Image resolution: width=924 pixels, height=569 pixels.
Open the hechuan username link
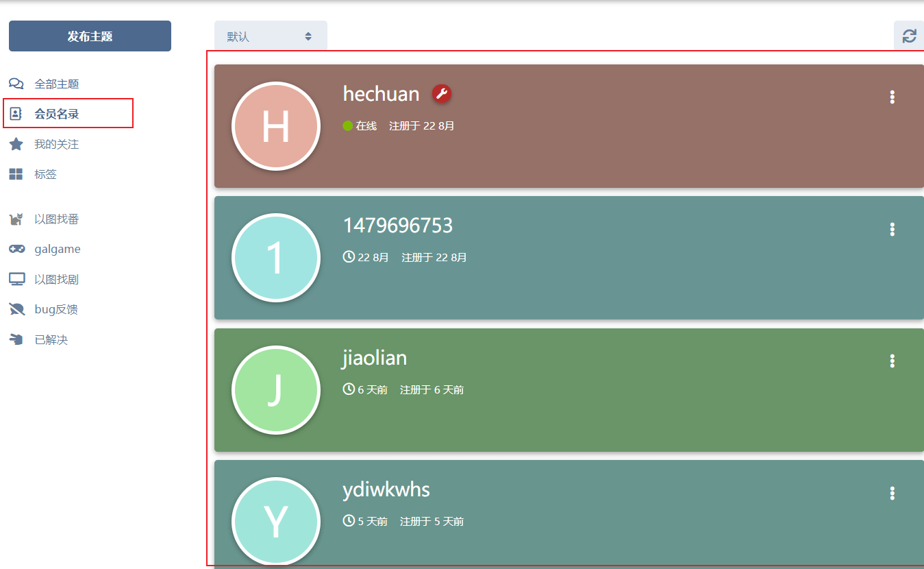[381, 94]
